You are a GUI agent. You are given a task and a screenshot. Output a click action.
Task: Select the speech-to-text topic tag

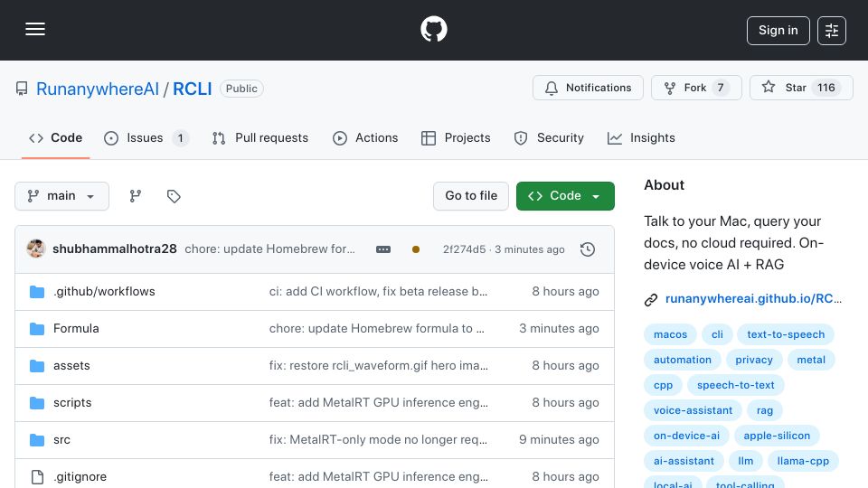[736, 386]
